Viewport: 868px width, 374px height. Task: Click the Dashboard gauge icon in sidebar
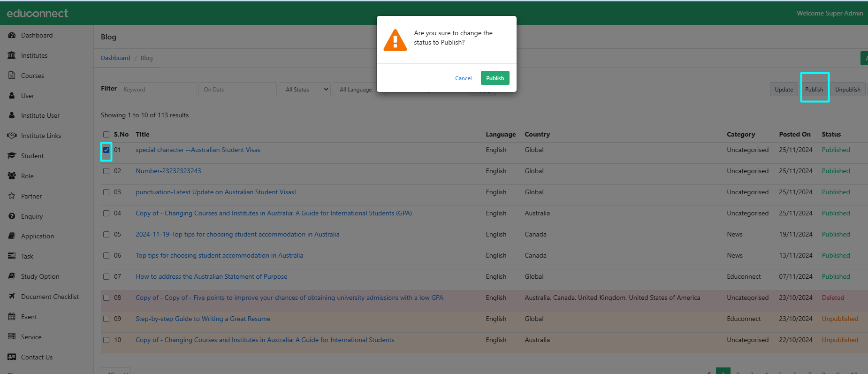click(x=12, y=35)
